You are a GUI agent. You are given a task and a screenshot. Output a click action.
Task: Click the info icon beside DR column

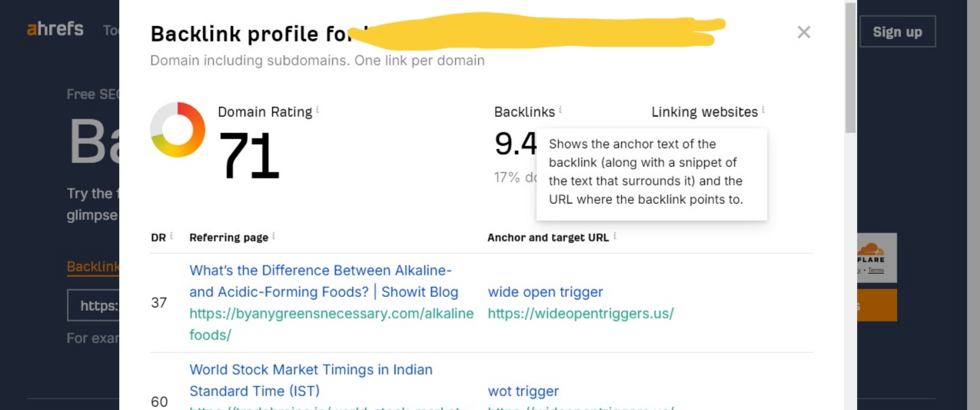coord(171,236)
